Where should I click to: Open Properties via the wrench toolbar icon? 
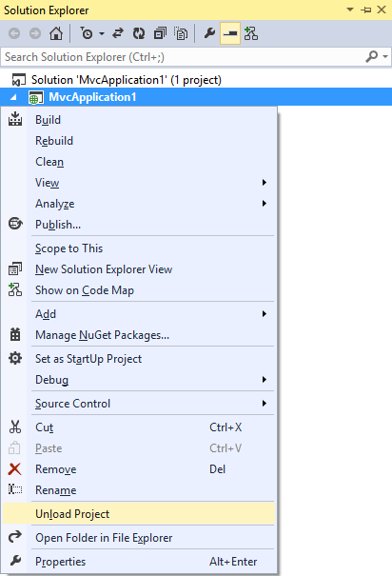coord(209,33)
